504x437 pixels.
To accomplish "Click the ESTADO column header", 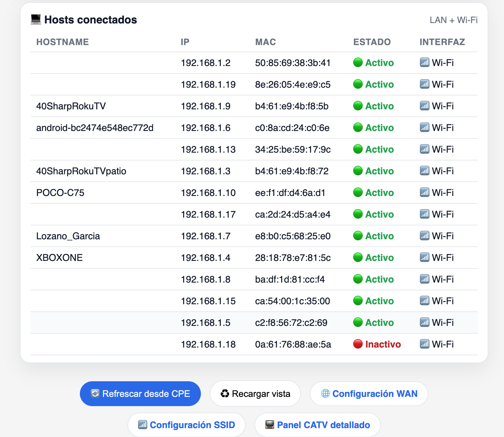I will tap(372, 42).
